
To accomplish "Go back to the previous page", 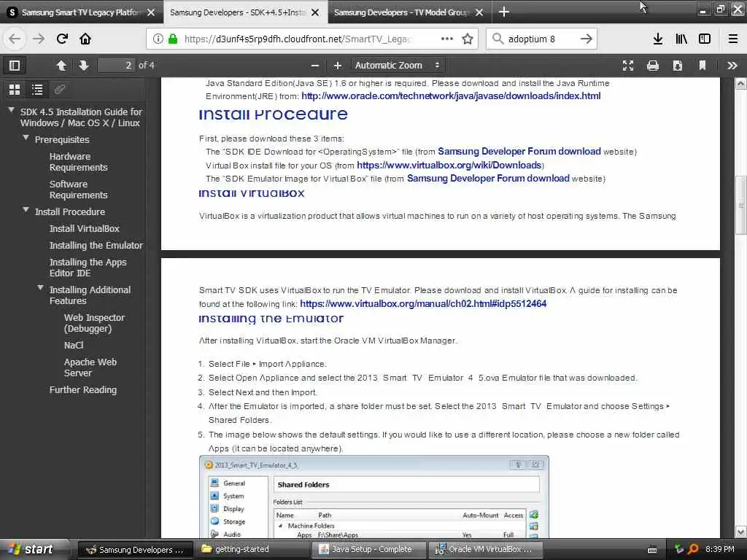I will [15, 39].
